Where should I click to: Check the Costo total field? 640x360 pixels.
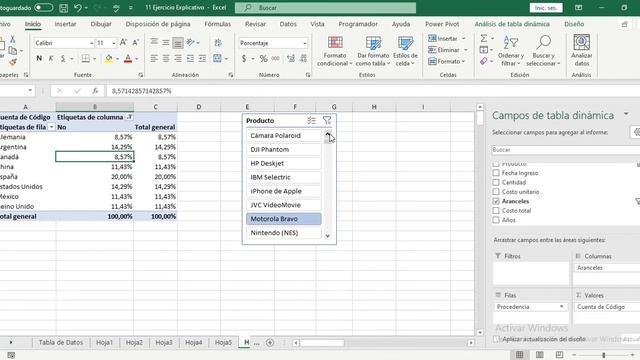click(496, 211)
